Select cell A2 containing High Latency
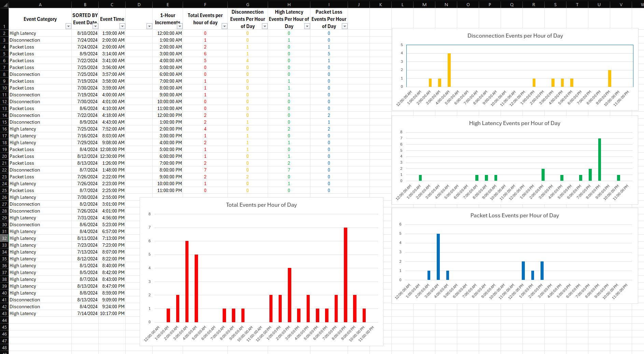The width and height of the screenshot is (644, 354). (x=40, y=33)
